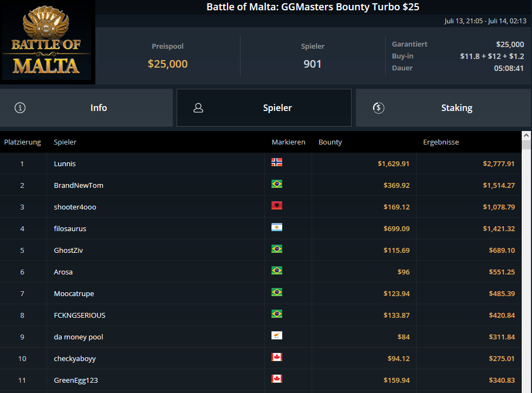The width and height of the screenshot is (532, 393).
Task: Click the Garantiert value $25,000
Action: tap(510, 44)
